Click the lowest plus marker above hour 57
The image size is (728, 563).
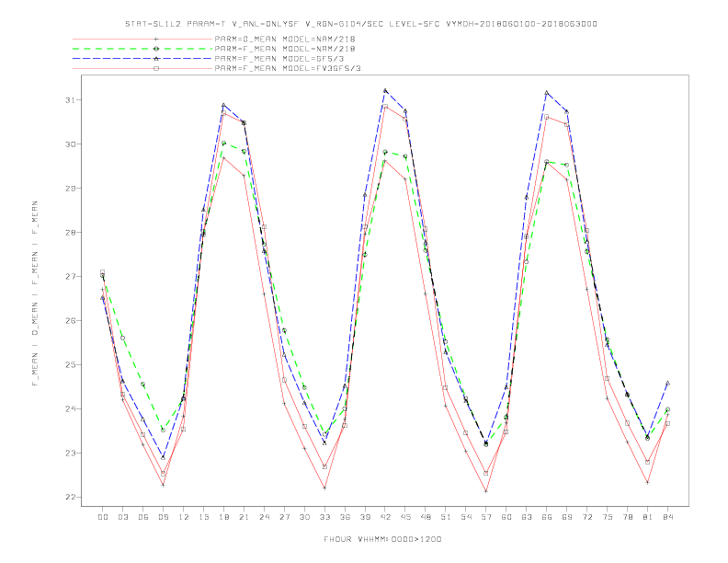(x=486, y=491)
